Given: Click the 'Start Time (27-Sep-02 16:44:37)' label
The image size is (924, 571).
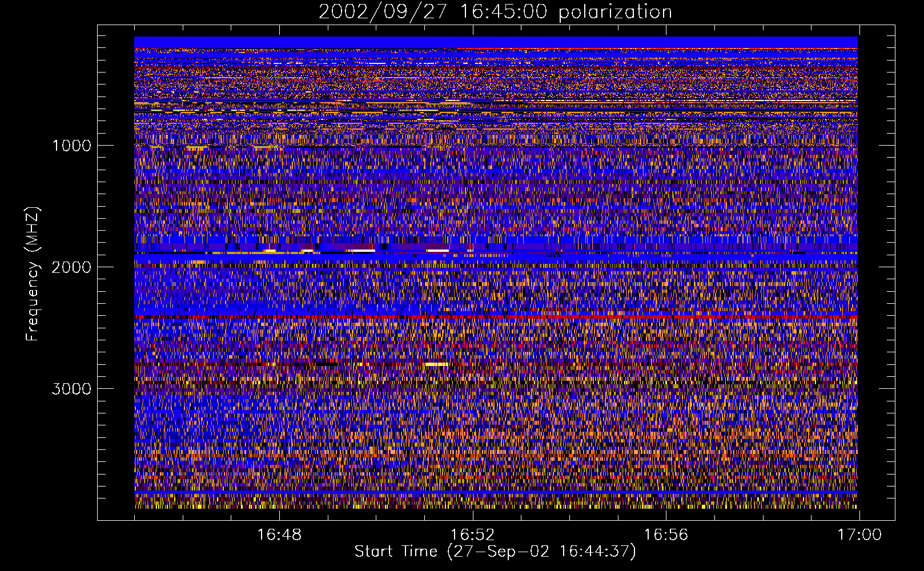Looking at the screenshot, I should 495,552.
